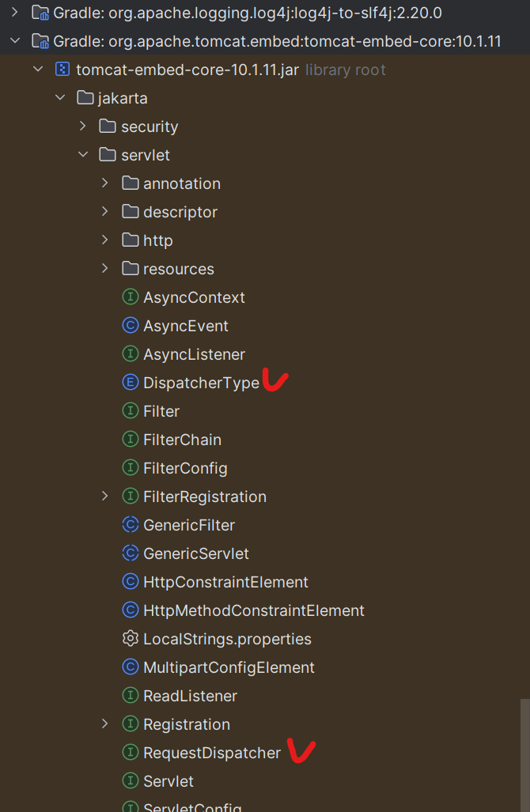Click the Gradle log4j-to-slf4j library icon
Viewport: 530px width, 812px height.
[x=40, y=13]
